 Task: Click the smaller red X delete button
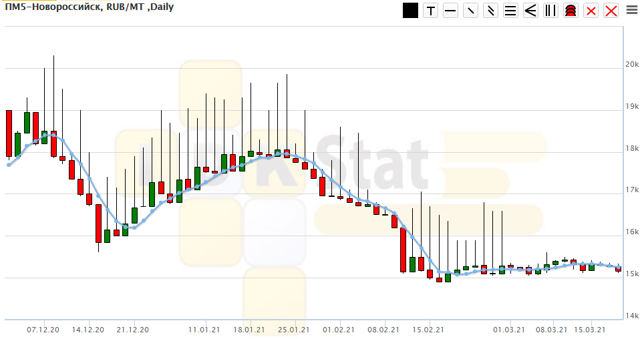pyautogui.click(x=591, y=11)
